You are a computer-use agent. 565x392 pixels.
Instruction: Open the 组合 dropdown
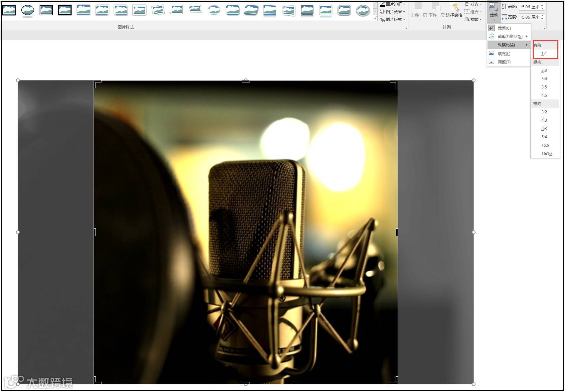click(473, 12)
